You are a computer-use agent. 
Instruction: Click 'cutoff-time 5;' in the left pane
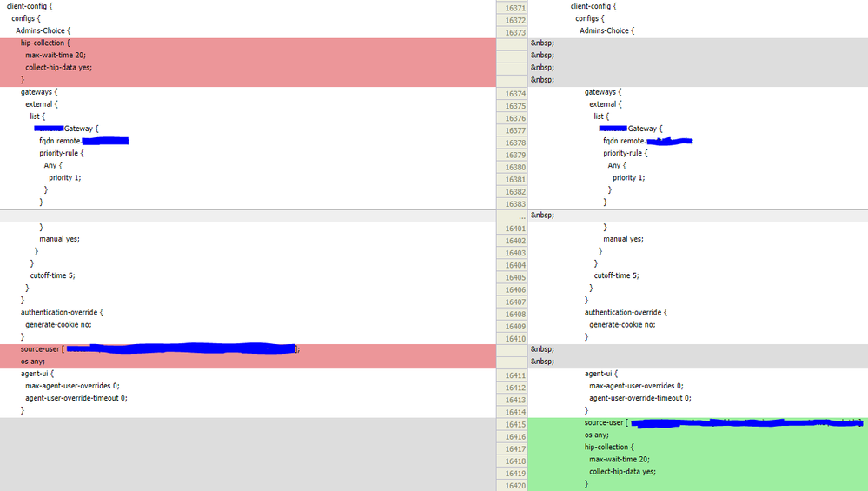pos(53,275)
